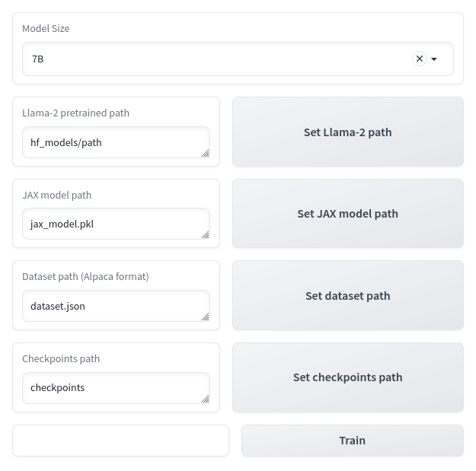Focus the Llama-2 pretrained path text field
476x471 pixels.
[x=114, y=142]
